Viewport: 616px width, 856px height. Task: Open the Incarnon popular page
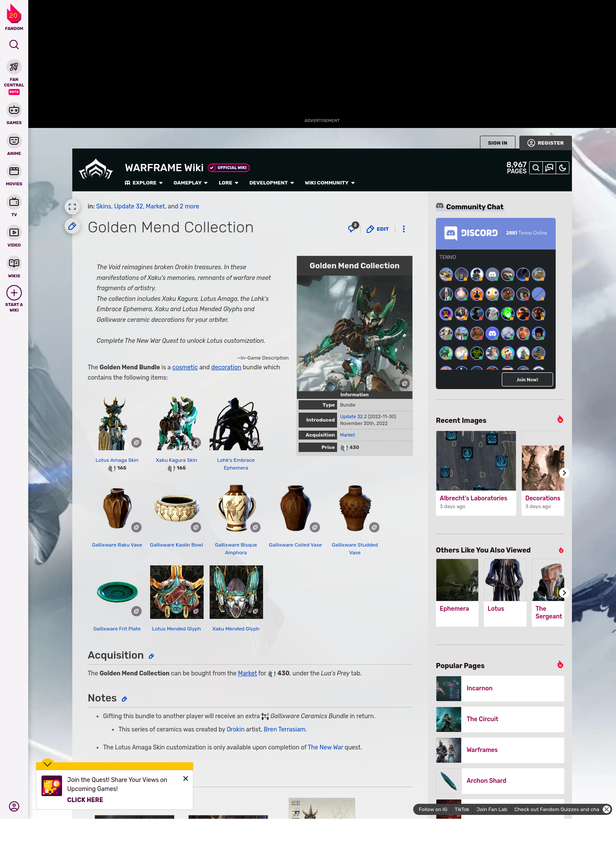tap(500, 688)
